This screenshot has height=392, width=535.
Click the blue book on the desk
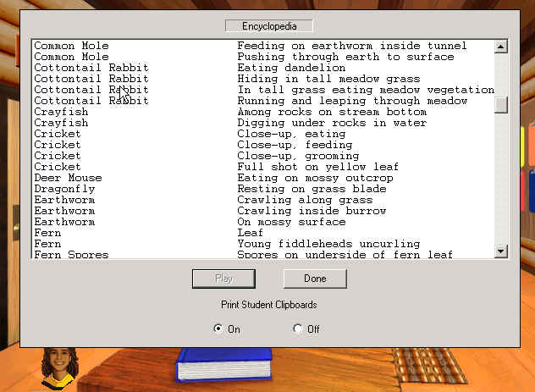click(224, 364)
